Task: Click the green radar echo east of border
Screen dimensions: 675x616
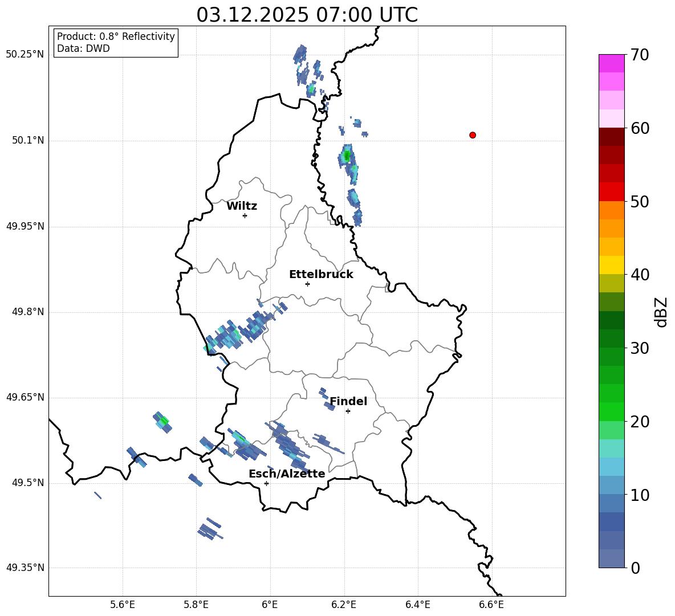Action: pos(347,156)
